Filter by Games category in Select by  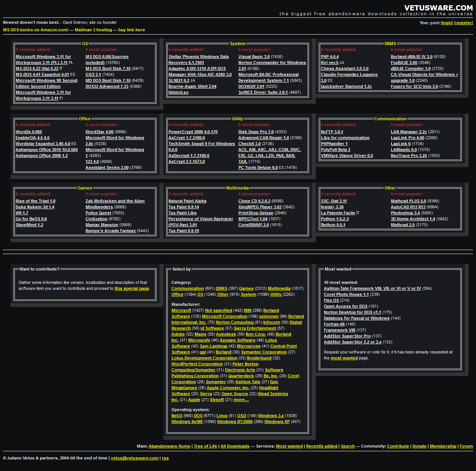pyautogui.click(x=246, y=288)
